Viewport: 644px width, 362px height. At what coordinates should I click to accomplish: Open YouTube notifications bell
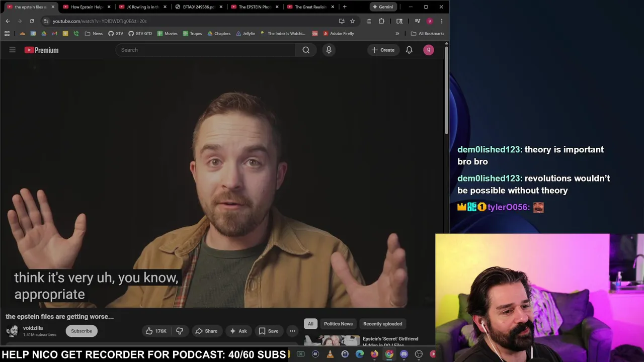coord(409,50)
